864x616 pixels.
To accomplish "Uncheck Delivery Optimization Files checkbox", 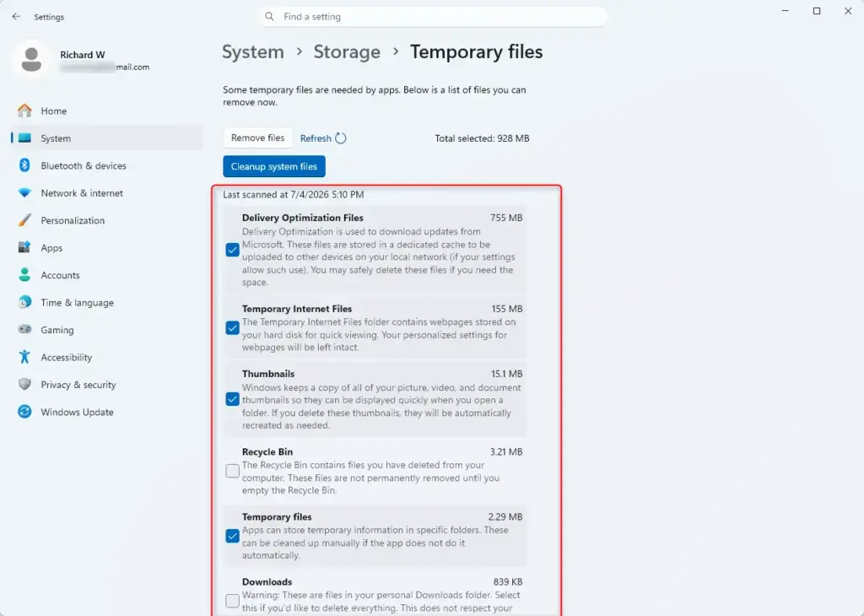I will (x=233, y=250).
